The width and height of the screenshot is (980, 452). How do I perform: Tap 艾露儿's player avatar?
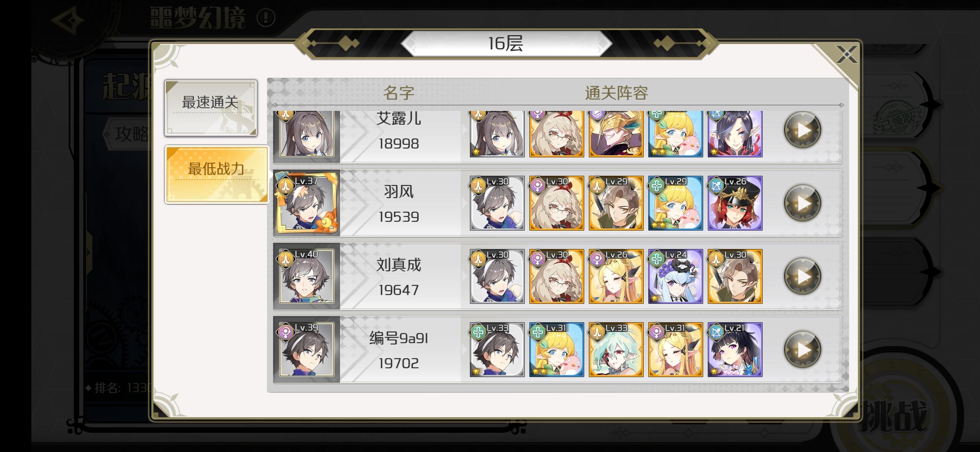307,134
